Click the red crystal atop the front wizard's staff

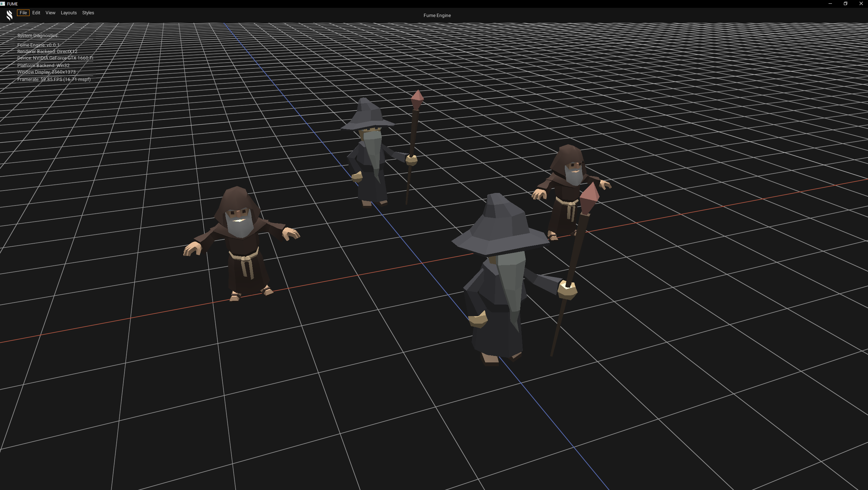[590, 197]
